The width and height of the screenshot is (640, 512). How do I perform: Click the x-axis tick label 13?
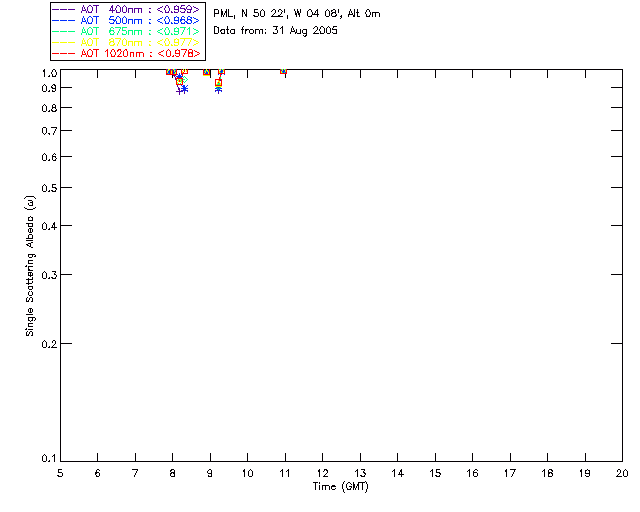coord(360,473)
